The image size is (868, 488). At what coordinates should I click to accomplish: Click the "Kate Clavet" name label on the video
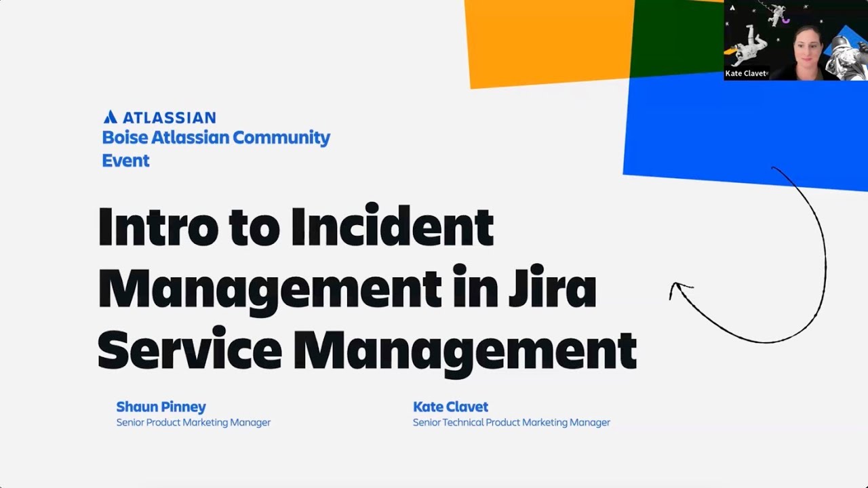746,73
